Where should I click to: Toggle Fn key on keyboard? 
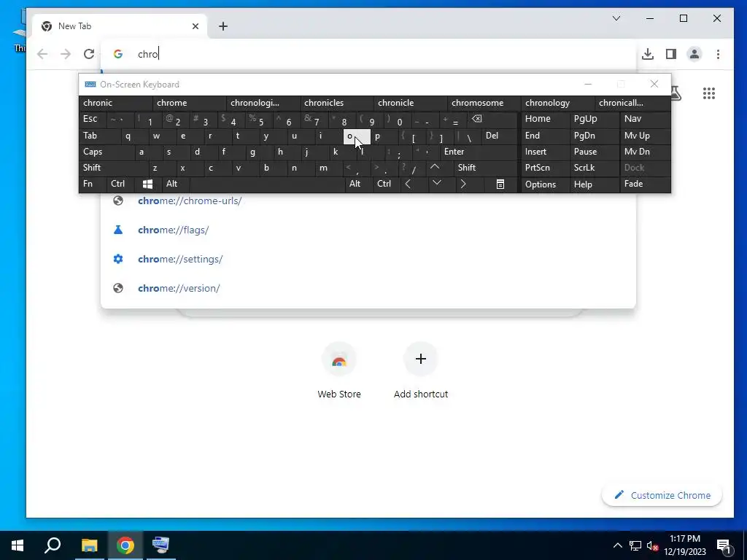pyautogui.click(x=93, y=184)
